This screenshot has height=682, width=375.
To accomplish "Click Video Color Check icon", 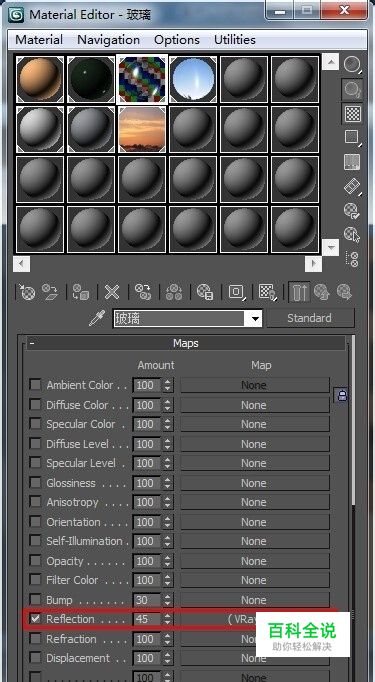I will pyautogui.click(x=352, y=162).
